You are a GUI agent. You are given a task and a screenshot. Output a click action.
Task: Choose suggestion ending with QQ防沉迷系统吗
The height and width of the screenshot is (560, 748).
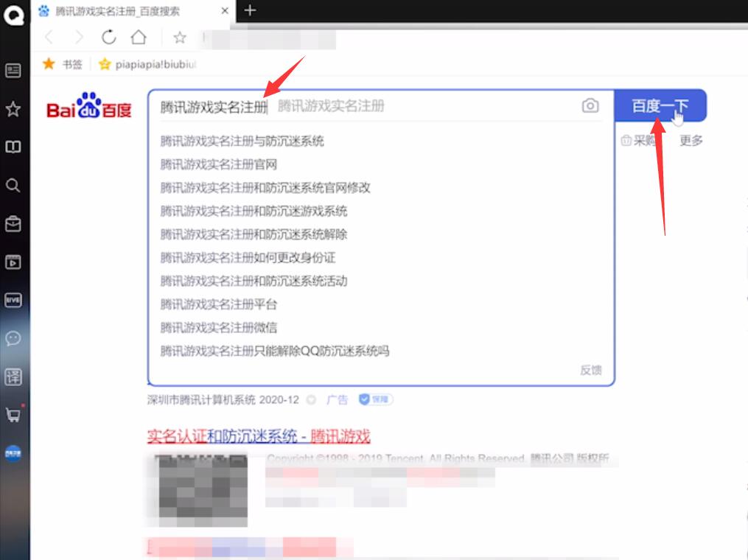pos(275,351)
